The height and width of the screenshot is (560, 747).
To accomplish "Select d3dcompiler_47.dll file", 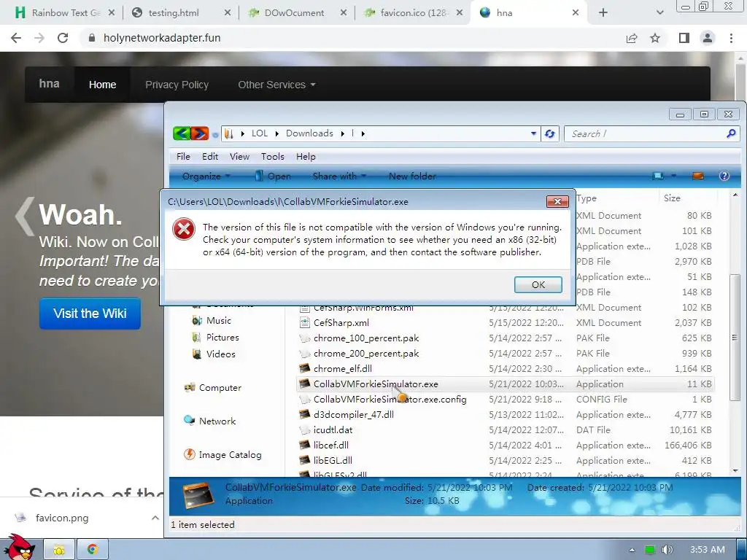I will 354,414.
